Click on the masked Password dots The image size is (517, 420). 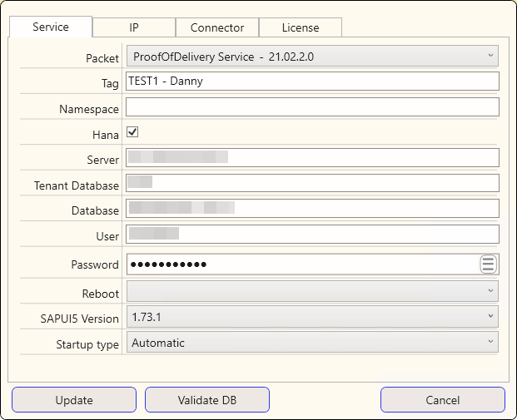tap(169, 264)
